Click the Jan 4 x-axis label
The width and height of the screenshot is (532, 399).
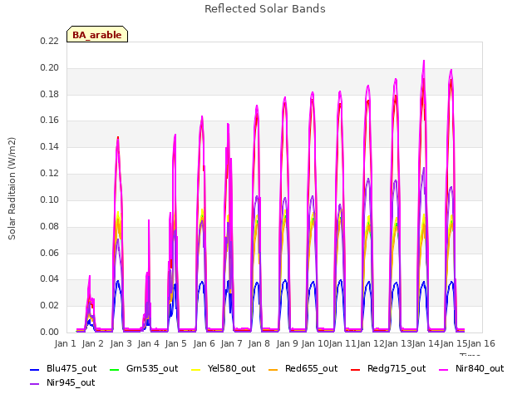149,343
